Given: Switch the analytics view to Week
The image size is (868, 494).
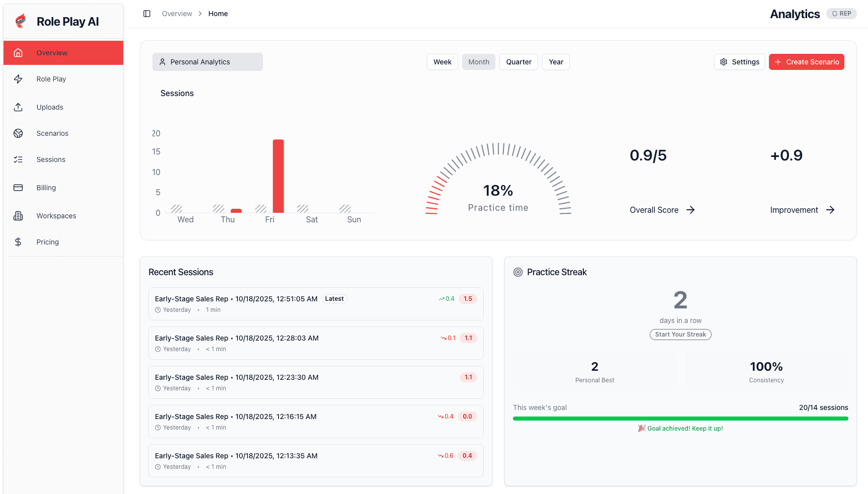Looking at the screenshot, I should coord(442,61).
